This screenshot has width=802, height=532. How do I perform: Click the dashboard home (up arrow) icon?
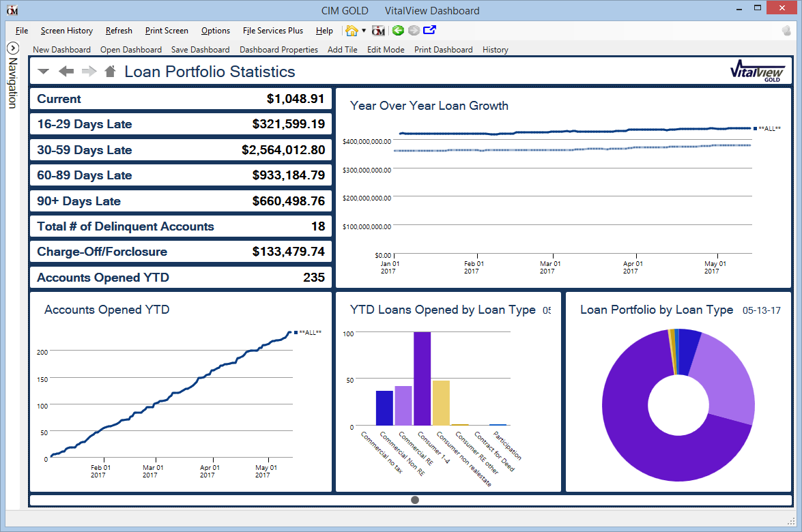click(x=110, y=71)
